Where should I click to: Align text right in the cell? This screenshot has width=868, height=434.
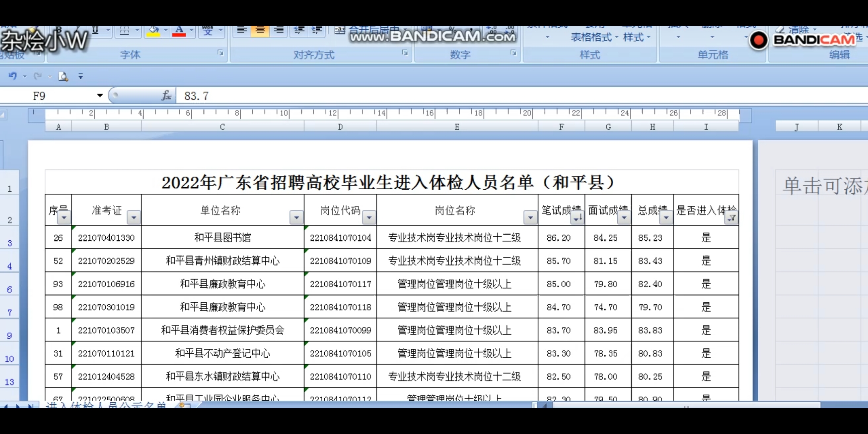[278, 31]
